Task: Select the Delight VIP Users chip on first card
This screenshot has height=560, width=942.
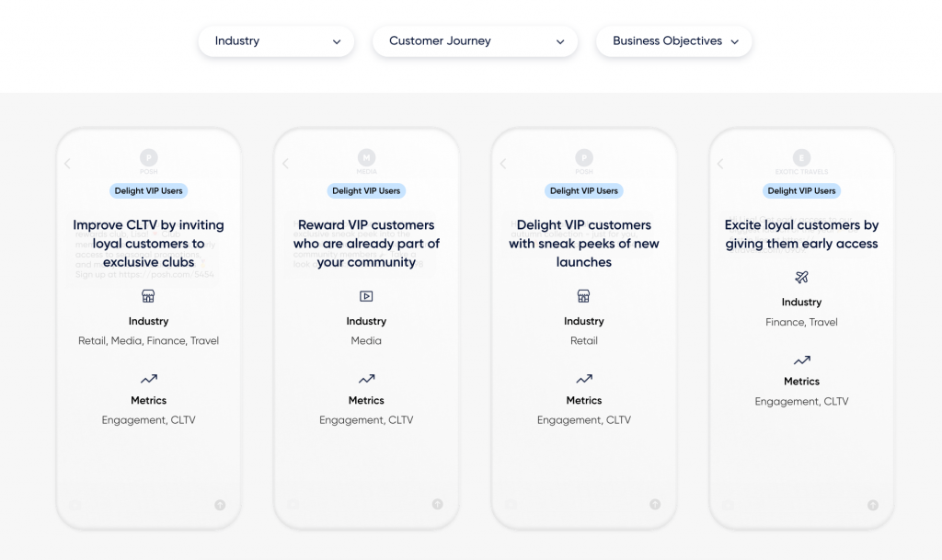Action: [x=148, y=190]
